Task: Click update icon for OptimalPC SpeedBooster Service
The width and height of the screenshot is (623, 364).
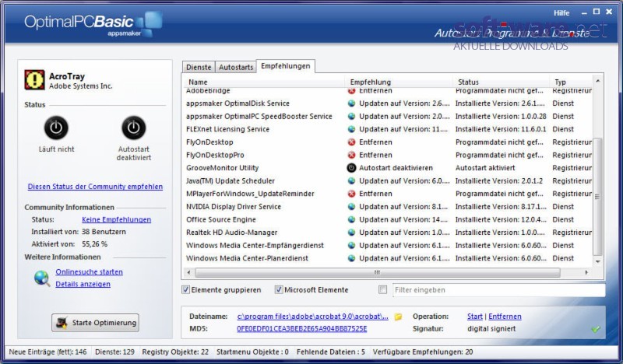Action: pyautogui.click(x=351, y=117)
